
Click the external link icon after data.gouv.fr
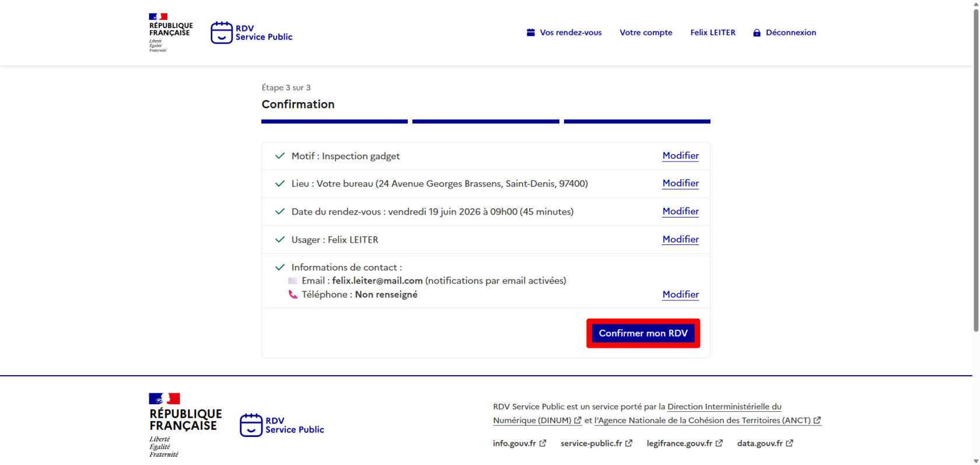(x=789, y=443)
